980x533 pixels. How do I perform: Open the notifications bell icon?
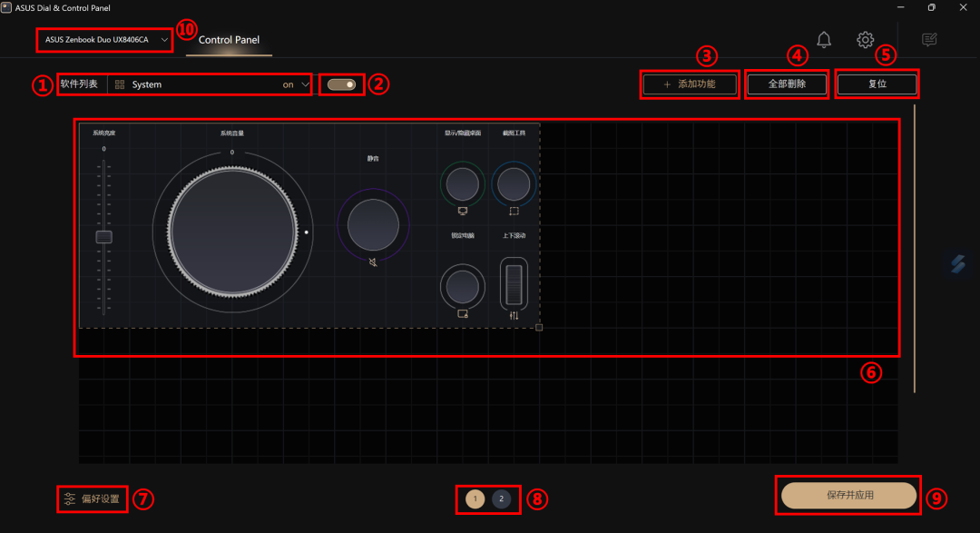(824, 40)
